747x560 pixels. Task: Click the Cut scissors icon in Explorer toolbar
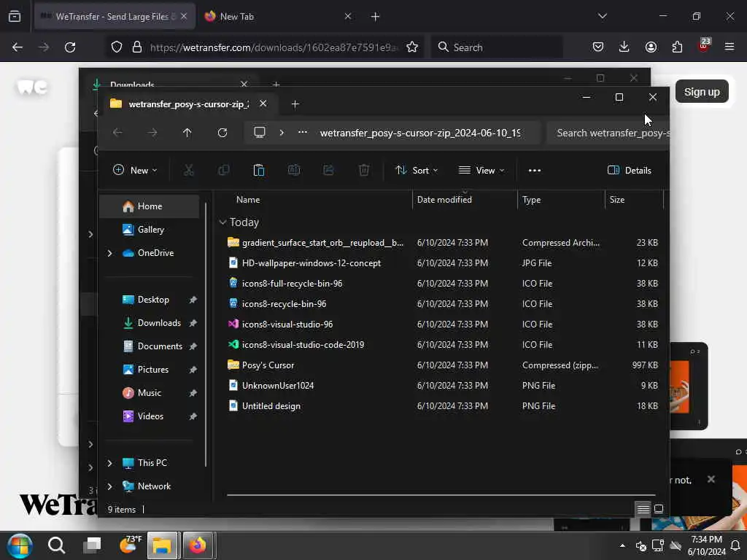pos(189,170)
